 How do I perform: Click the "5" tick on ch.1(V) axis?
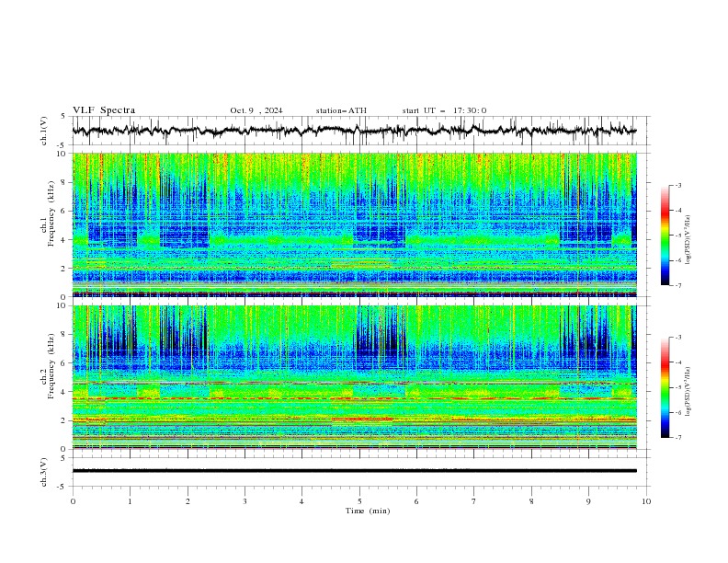[63, 117]
